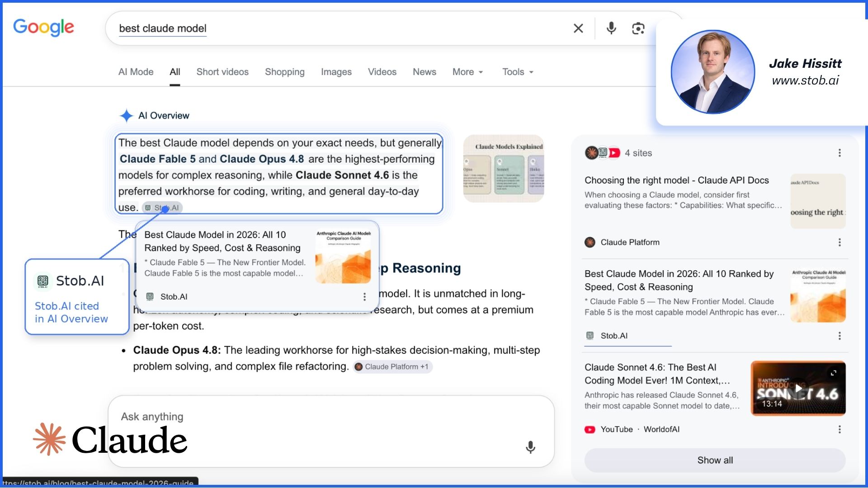This screenshot has width=868, height=488.
Task: Clear the search box with the X icon
Action: pos(578,28)
